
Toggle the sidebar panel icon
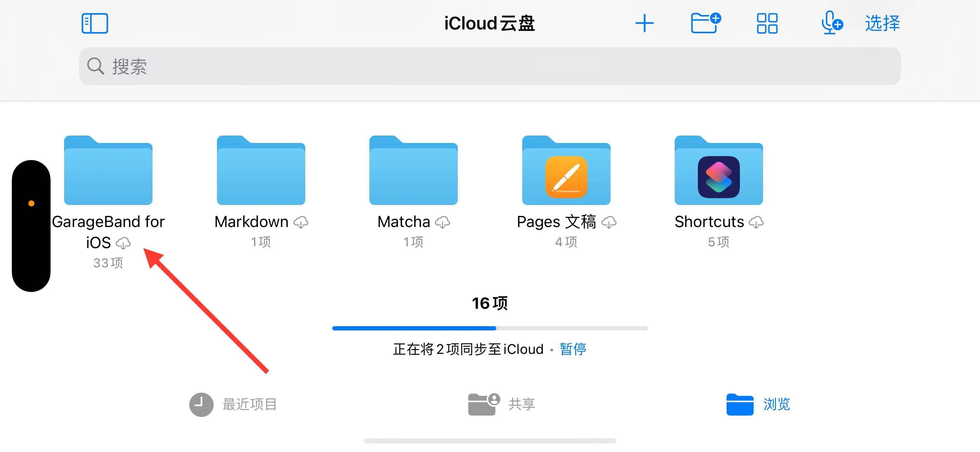click(95, 23)
